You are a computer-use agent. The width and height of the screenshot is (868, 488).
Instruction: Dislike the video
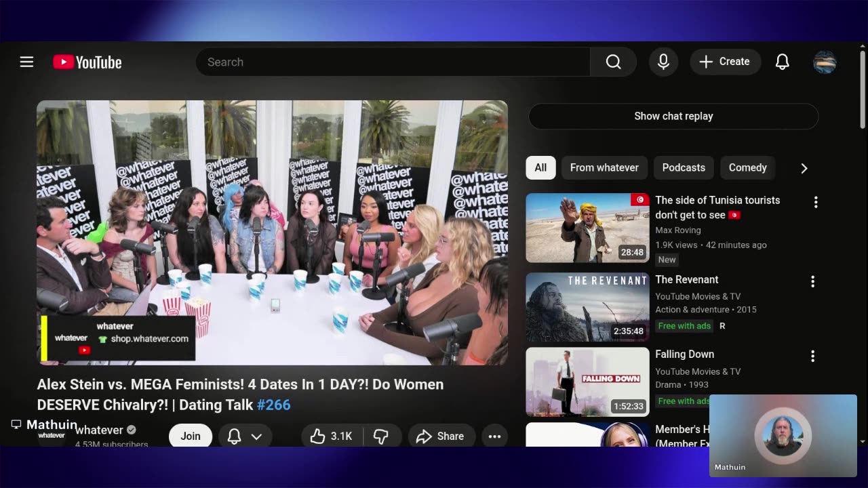381,436
